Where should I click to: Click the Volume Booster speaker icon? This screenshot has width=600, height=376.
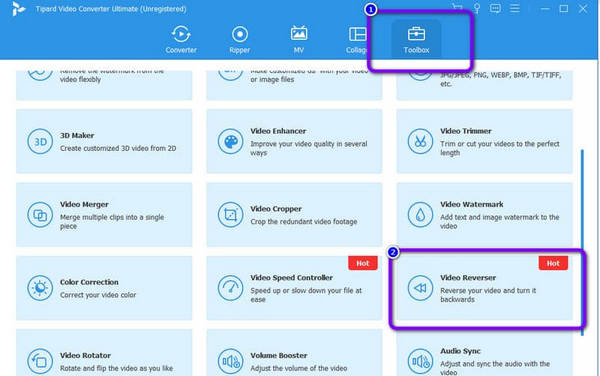(x=230, y=361)
